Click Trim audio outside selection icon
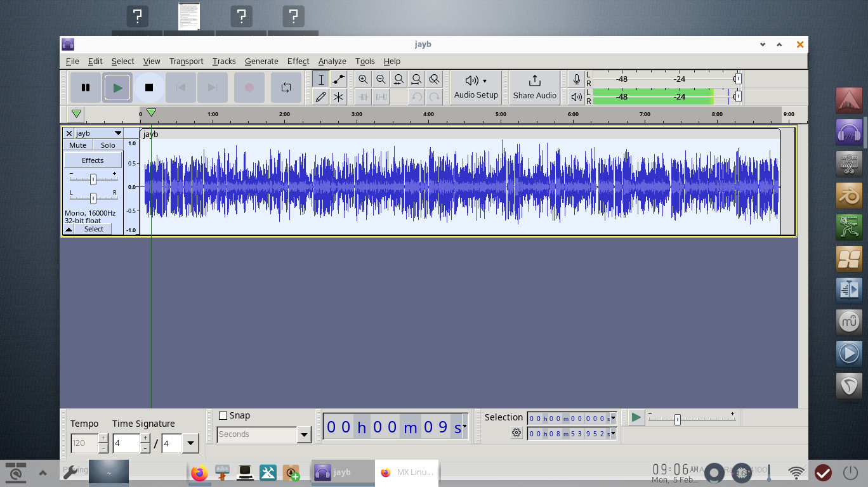This screenshot has height=487, width=868. pos(363,97)
